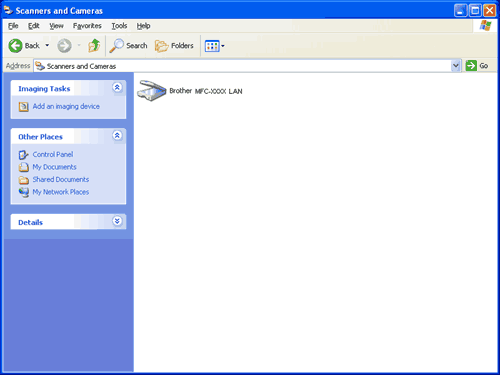Click the Search magnifier icon

click(117, 46)
